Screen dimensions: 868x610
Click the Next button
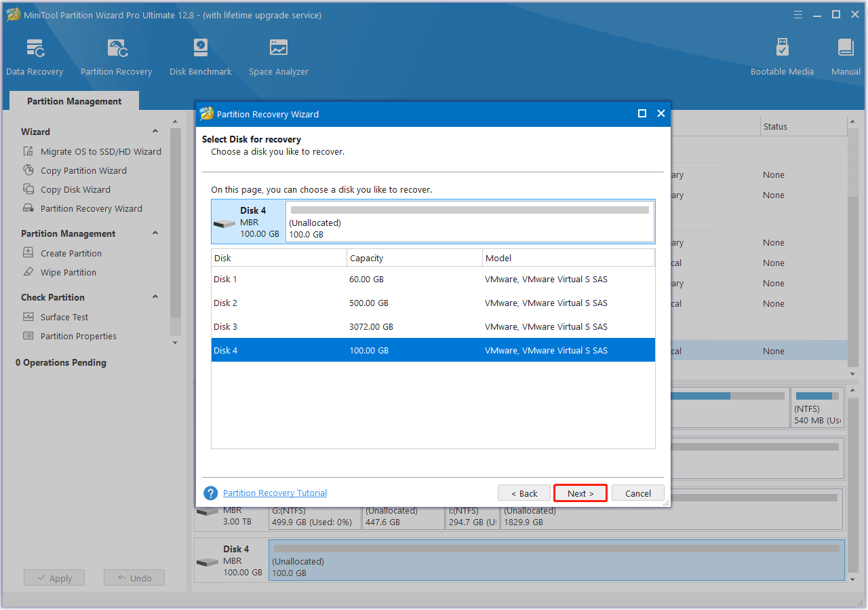[x=580, y=493]
